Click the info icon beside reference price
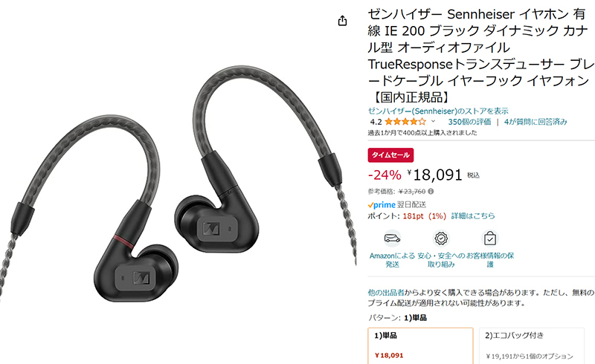Image resolution: width=595 pixels, height=364 pixels. [431, 192]
